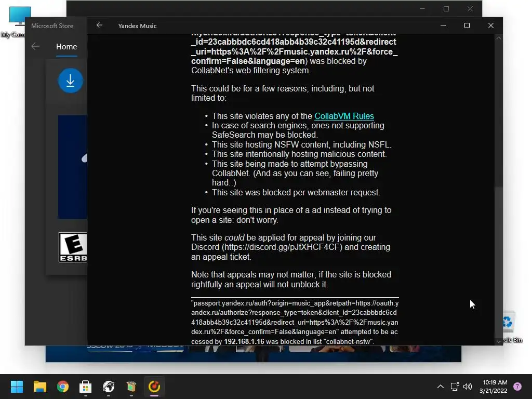Close the background window behind Yandex Music
This screenshot has width=532, height=399.
point(470,9)
